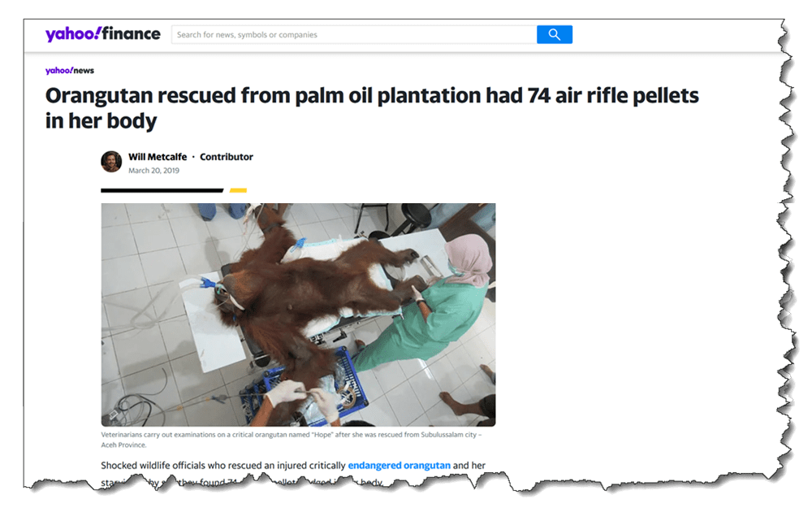
Task: Click the white-gloved hands in the photo
Action: tap(303, 397)
